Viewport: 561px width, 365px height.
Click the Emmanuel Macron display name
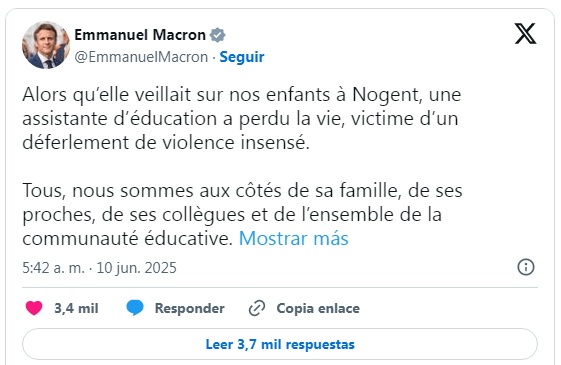140,35
